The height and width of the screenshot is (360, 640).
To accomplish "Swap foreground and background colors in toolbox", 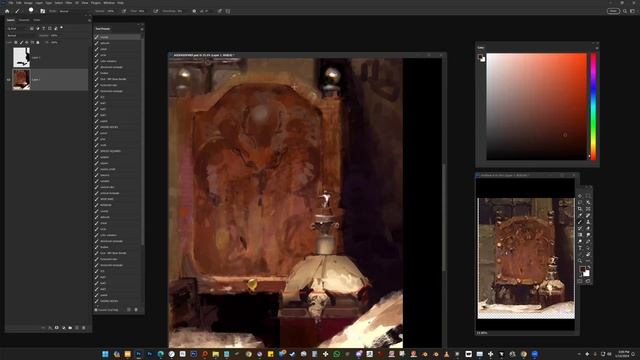I will [x=589, y=267].
